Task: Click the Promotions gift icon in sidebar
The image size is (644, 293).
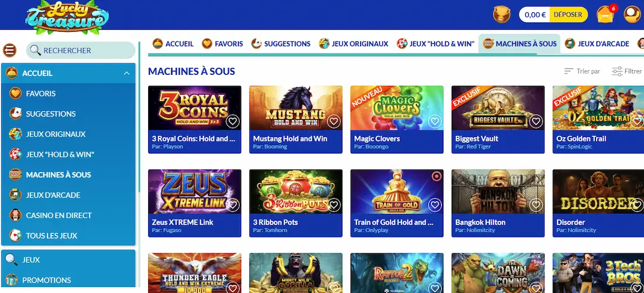Action: [12, 280]
